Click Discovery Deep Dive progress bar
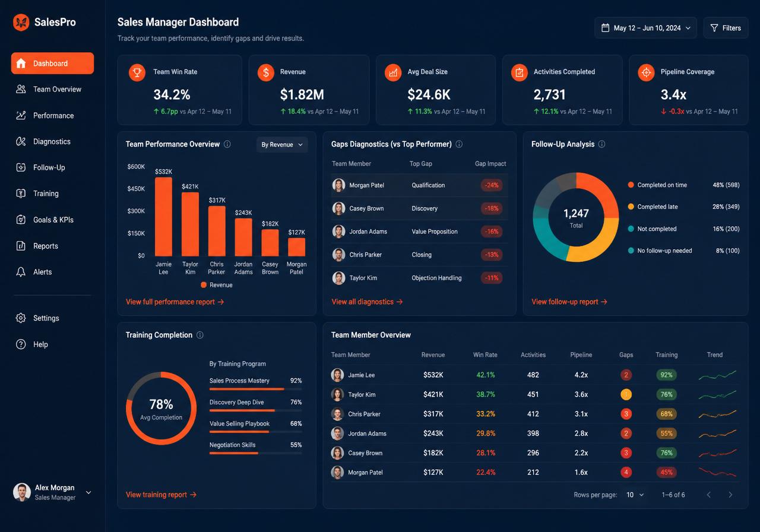Viewport: 760px width, 532px height. [255, 410]
